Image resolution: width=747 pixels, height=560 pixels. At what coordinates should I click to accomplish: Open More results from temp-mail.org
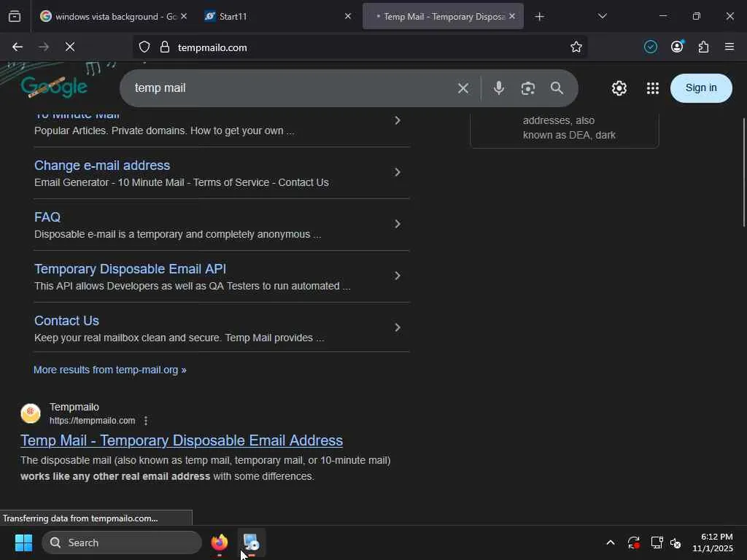tap(109, 370)
